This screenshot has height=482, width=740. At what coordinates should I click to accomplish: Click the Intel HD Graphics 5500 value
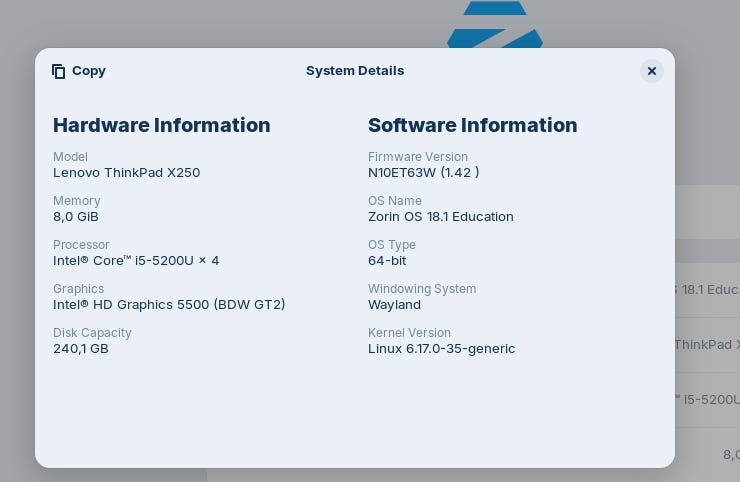click(x=169, y=304)
